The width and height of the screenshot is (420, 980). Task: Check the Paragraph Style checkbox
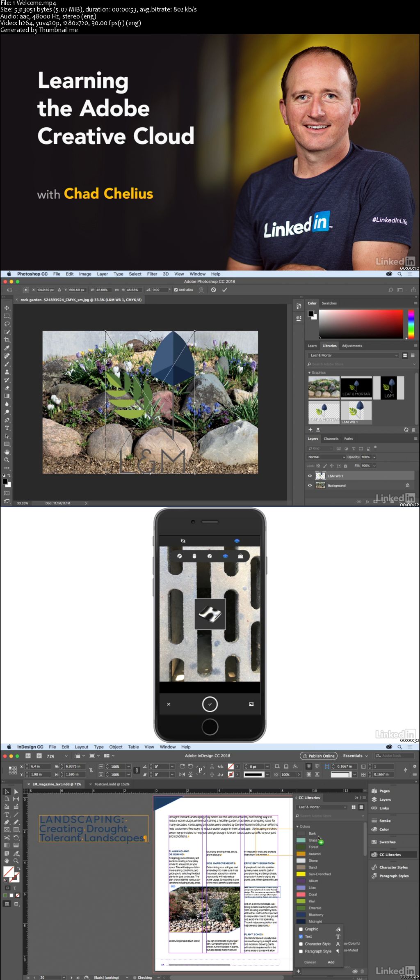point(301,951)
